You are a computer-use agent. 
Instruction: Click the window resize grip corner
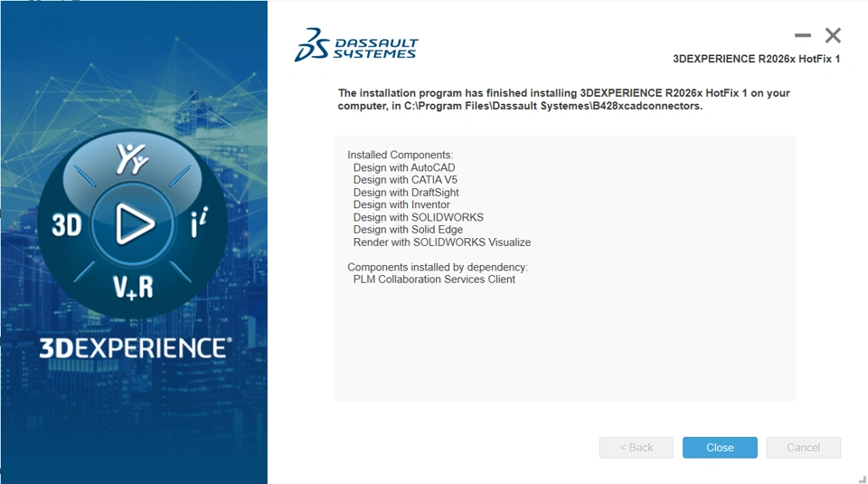click(x=862, y=479)
